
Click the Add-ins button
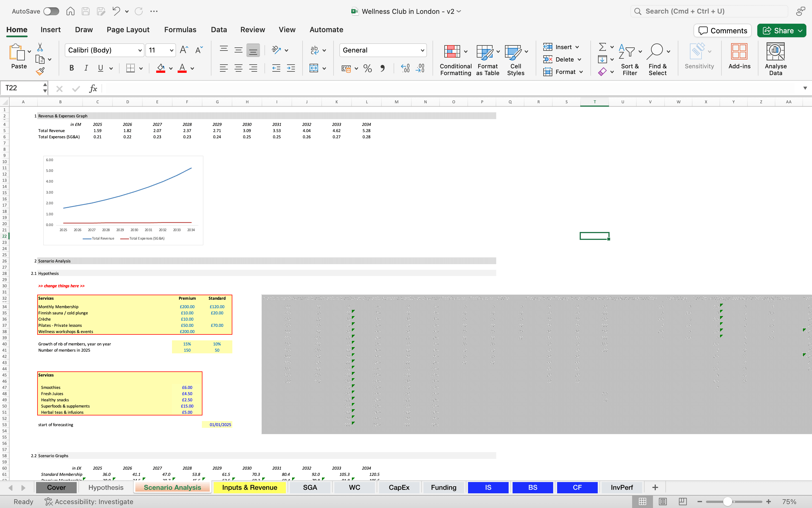[x=739, y=56]
